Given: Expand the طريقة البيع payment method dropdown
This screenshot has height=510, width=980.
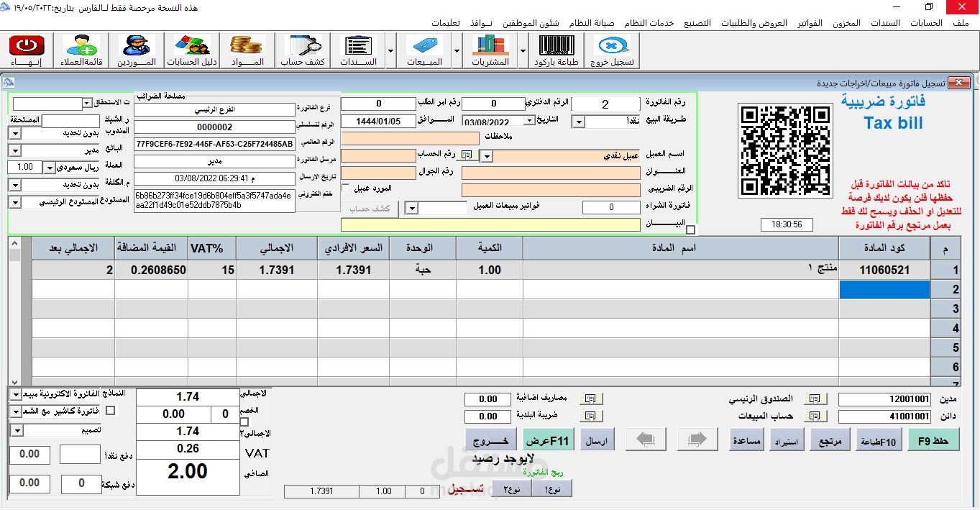Looking at the screenshot, I should (578, 122).
